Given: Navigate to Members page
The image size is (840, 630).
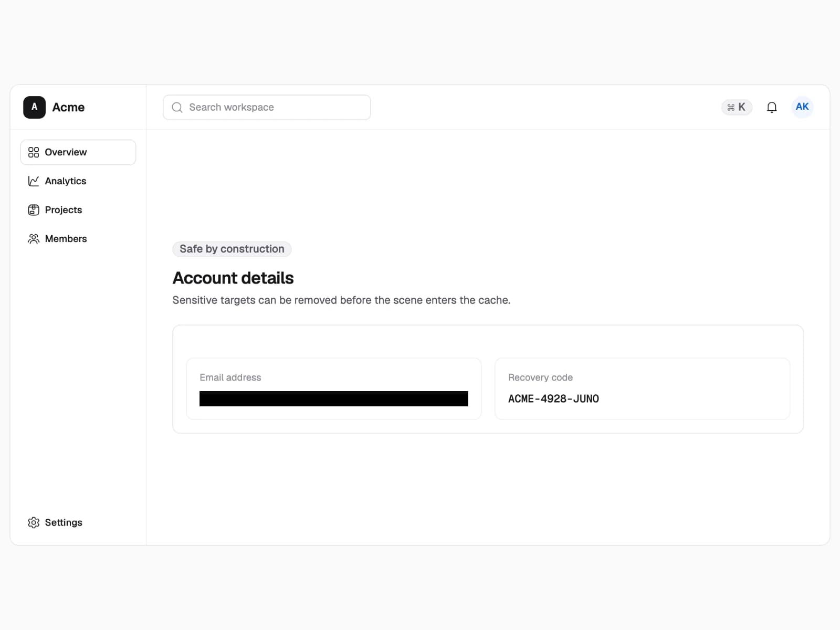Looking at the screenshot, I should 78,239.
